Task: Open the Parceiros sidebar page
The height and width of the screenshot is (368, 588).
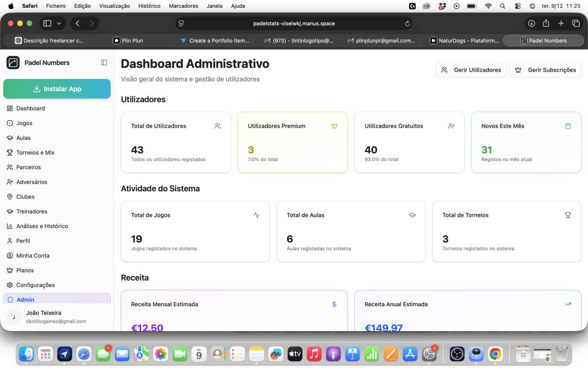Action: tap(57, 167)
